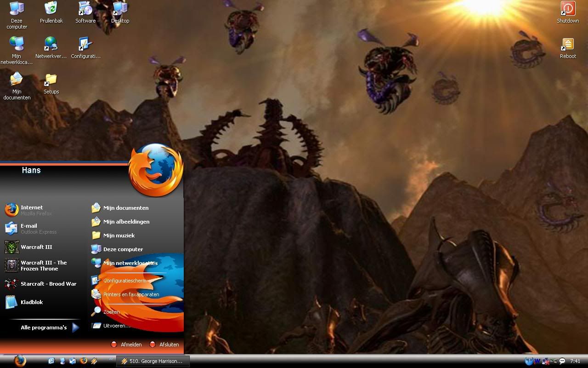
Task: Click the Shutdown desktop shortcut
Action: click(568, 12)
